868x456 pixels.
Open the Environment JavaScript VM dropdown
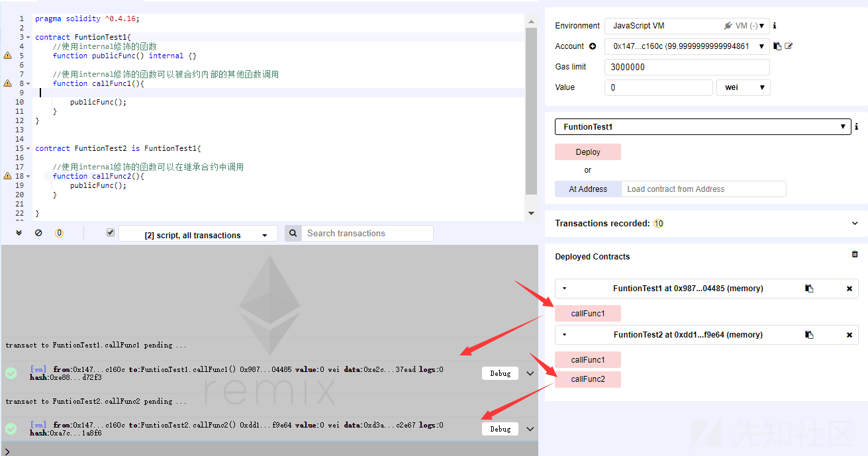pyautogui.click(x=687, y=26)
